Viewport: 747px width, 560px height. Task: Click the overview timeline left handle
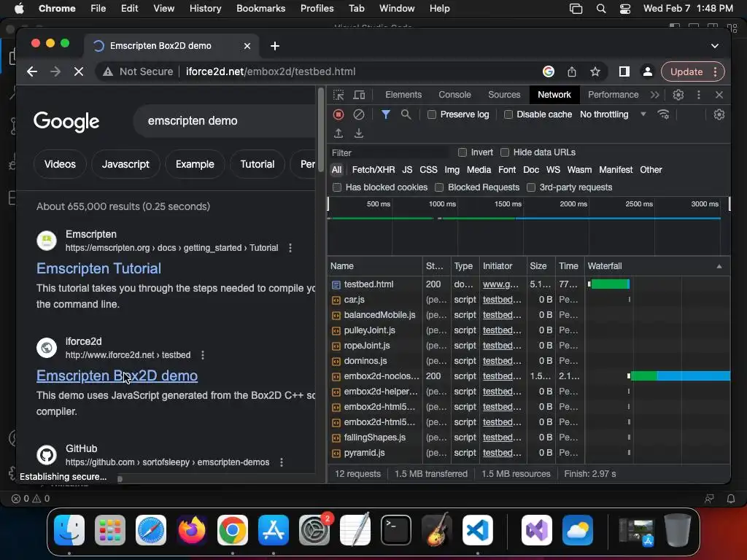click(328, 204)
